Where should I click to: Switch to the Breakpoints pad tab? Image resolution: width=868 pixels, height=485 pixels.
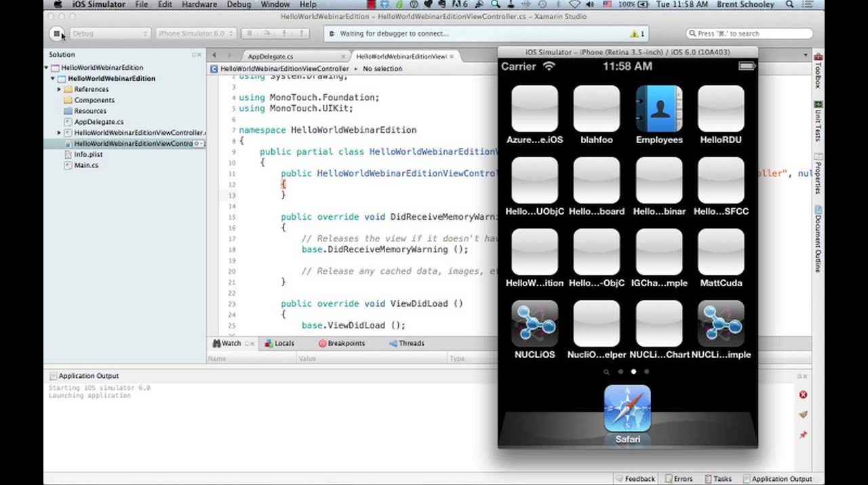[342, 343]
